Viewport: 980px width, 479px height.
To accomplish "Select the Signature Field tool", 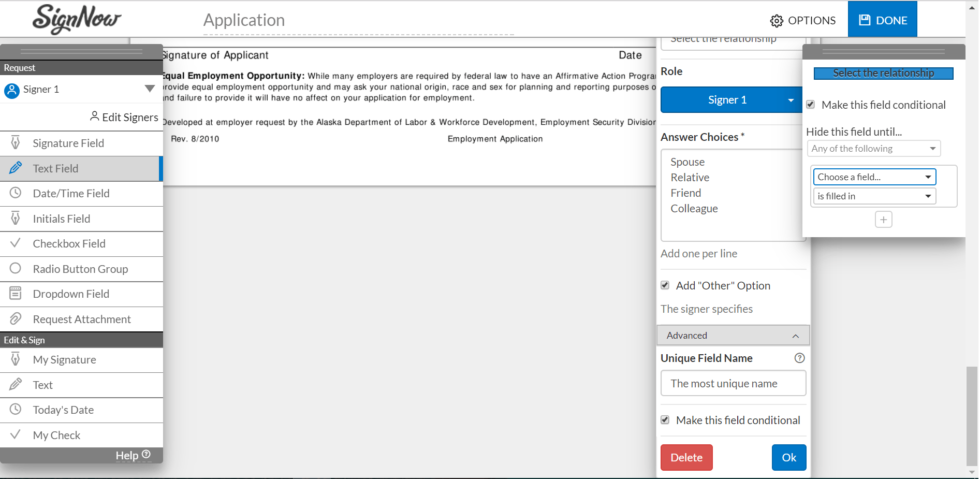I will click(x=68, y=143).
